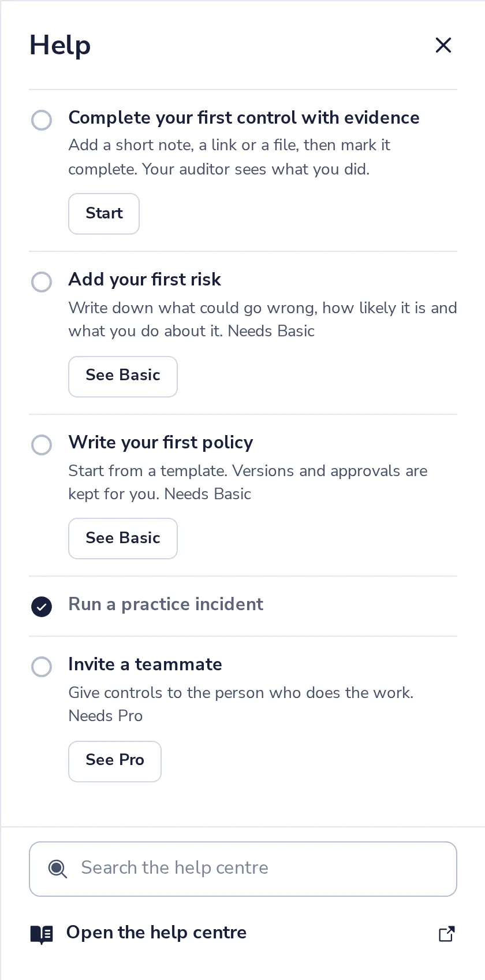
Task: Mark 'Complete your first control' circle as done
Action: pos(42,120)
